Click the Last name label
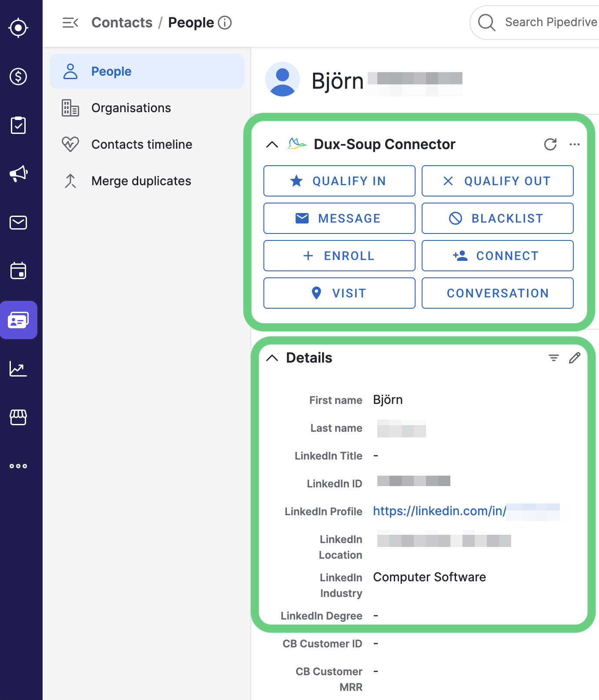Viewport: 599px width, 700px height. tap(336, 428)
